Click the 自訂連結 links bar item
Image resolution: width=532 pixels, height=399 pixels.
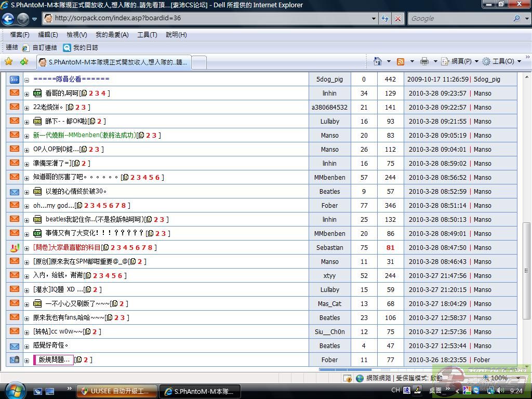pyautogui.click(x=44, y=47)
